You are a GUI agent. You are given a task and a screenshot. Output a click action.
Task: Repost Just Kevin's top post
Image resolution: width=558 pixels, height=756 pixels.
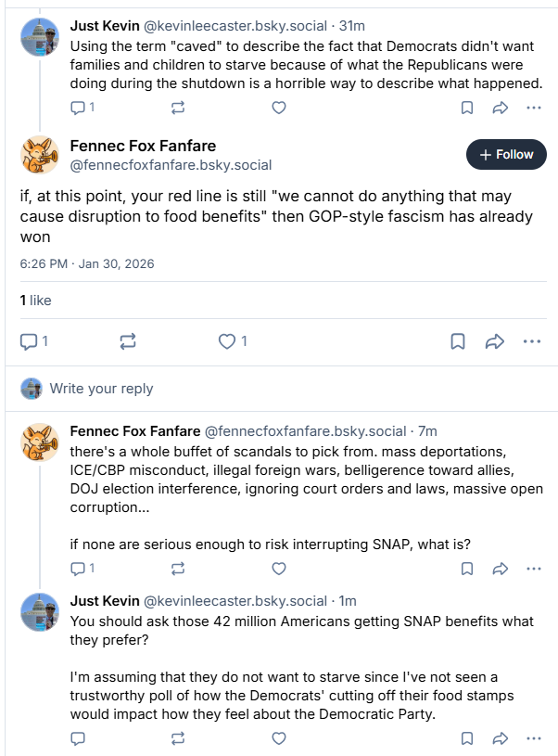coord(176,108)
